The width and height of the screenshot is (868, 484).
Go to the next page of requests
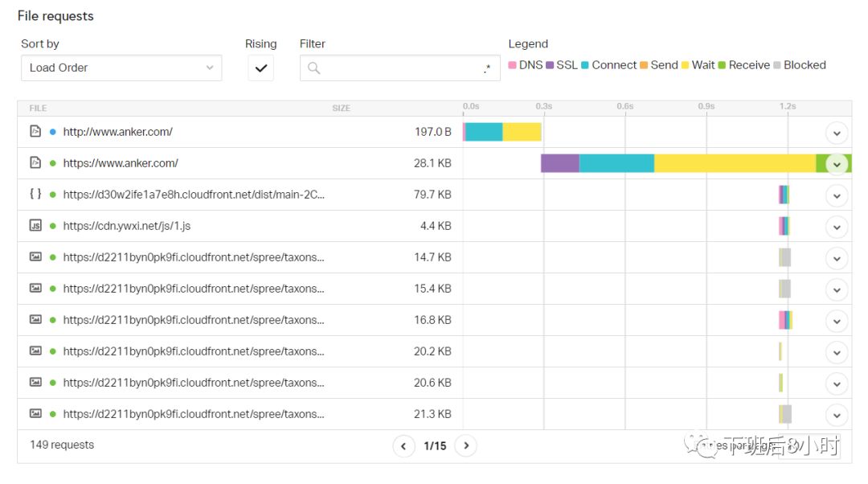tap(466, 445)
